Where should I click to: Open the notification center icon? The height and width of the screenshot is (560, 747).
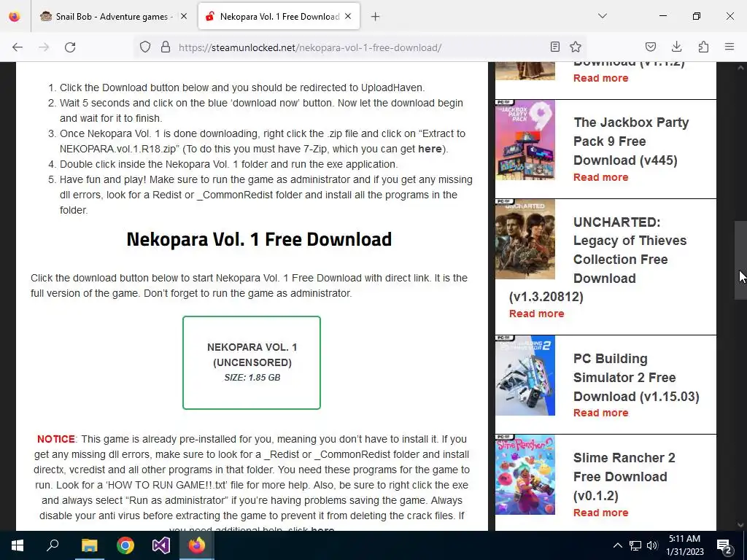(x=724, y=546)
